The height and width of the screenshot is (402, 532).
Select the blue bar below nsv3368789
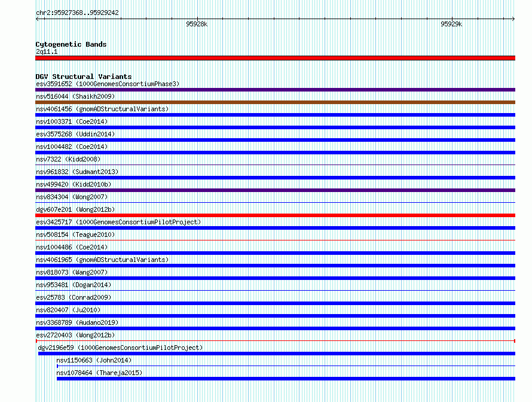click(x=275, y=328)
